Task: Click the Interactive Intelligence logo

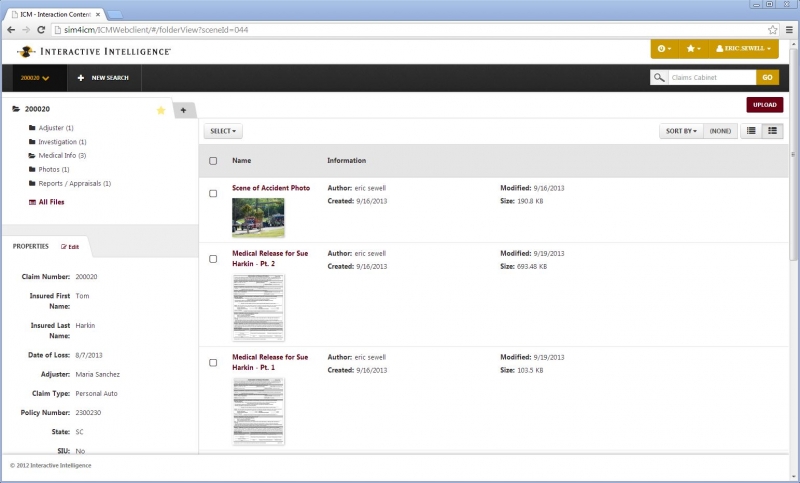Action: tap(94, 51)
